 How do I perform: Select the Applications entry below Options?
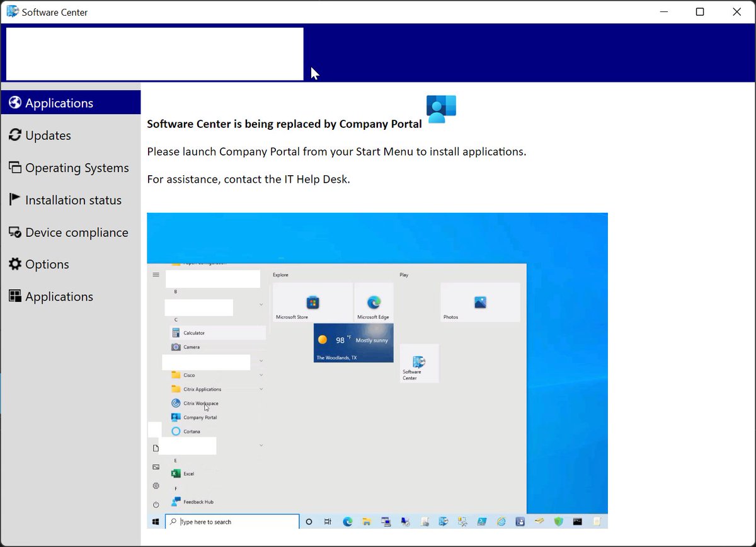[x=71, y=296]
